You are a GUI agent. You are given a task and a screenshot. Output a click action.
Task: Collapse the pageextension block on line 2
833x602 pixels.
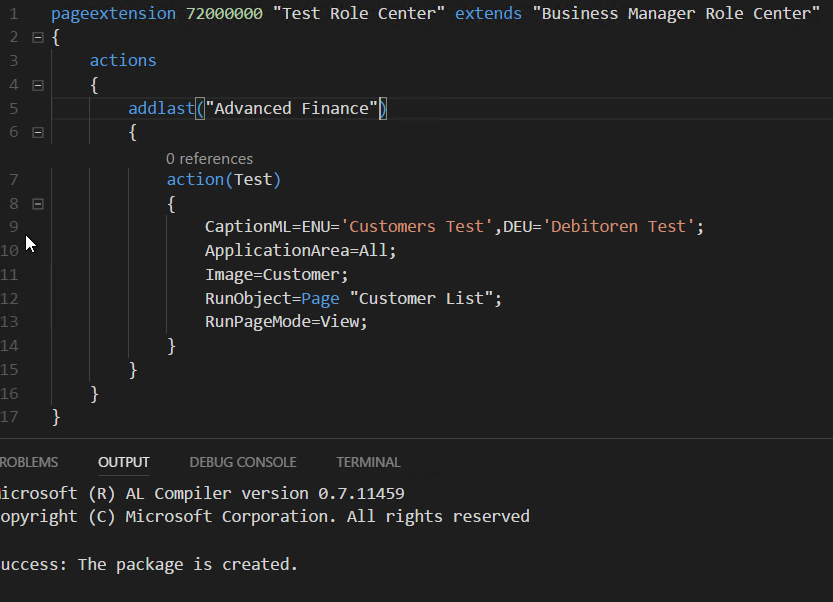(37, 37)
